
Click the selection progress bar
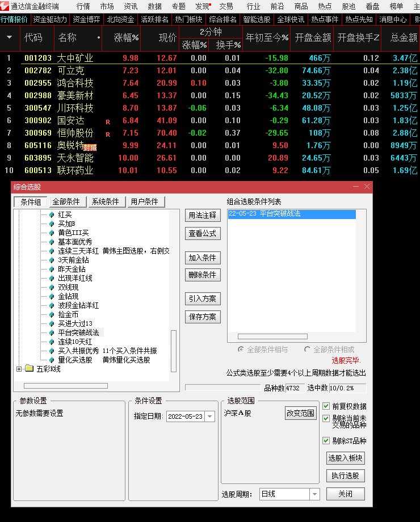pyautogui.click(x=222, y=388)
